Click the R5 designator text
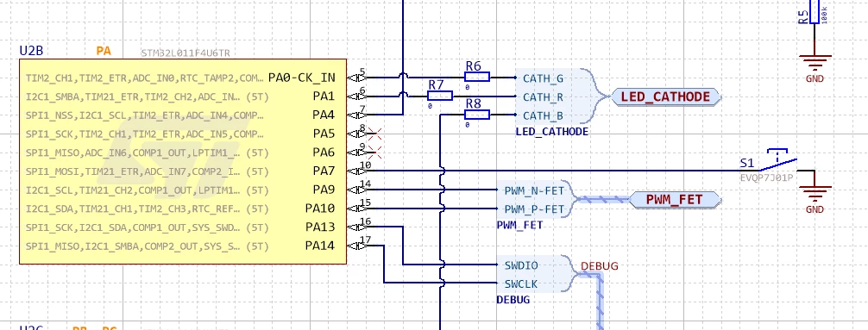The height and width of the screenshot is (330, 868). (803, 16)
